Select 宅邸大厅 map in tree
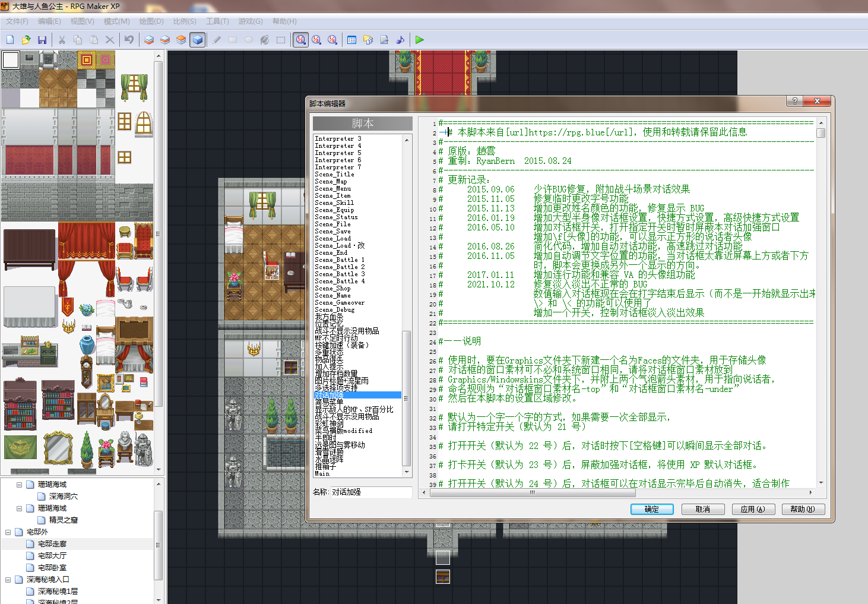Viewport: 868px width, 604px height. [x=52, y=556]
